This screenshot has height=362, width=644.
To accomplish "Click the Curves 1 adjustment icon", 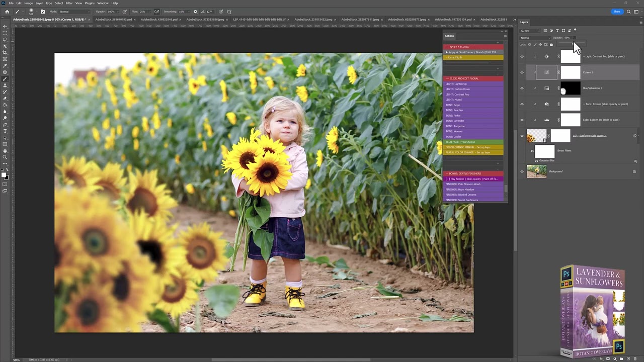I will 546,72.
